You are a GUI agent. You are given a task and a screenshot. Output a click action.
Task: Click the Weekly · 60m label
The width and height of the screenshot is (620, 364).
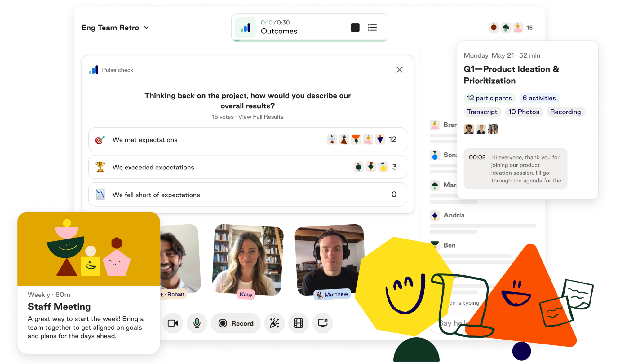tap(49, 295)
